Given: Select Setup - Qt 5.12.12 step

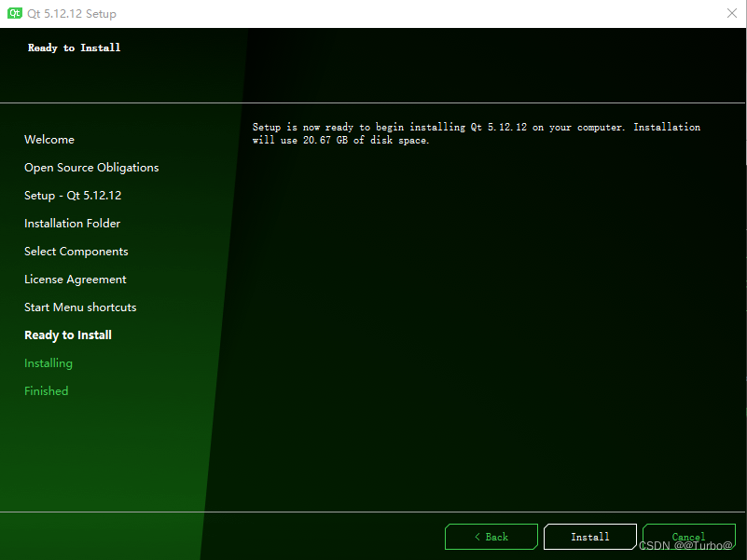Looking at the screenshot, I should [73, 196].
